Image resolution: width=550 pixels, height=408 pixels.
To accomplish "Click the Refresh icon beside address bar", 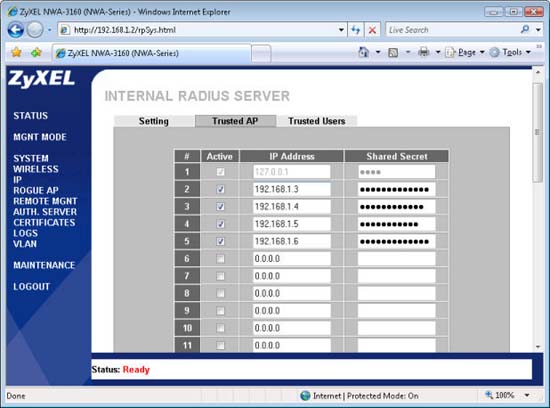I will tap(356, 30).
